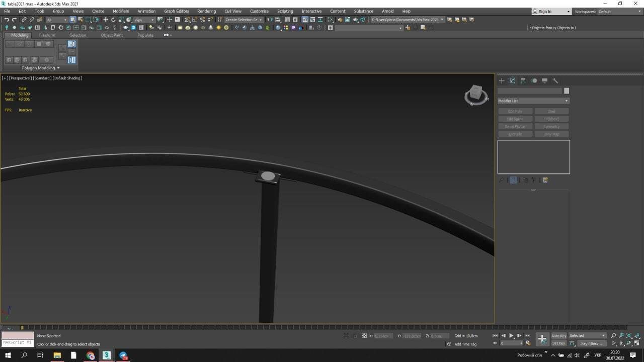
Task: Open the Key Filters dialog
Action: point(591,343)
